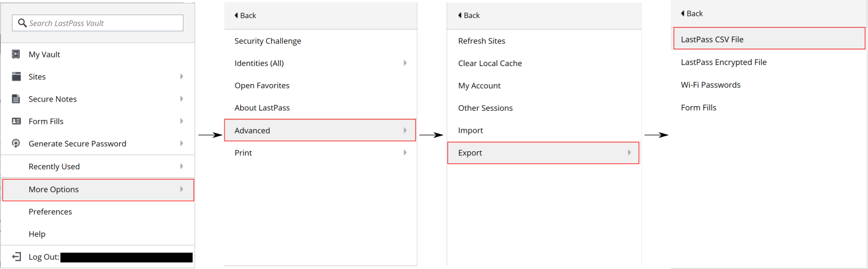Click the Log Out arrow icon
Viewport: 868px width, 269px height.
pyautogui.click(x=16, y=257)
